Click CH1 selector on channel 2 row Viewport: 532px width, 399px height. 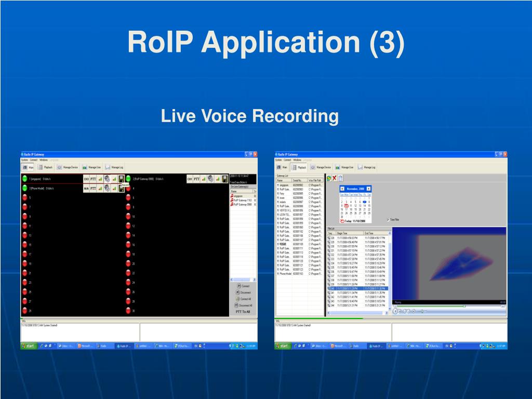click(190, 179)
